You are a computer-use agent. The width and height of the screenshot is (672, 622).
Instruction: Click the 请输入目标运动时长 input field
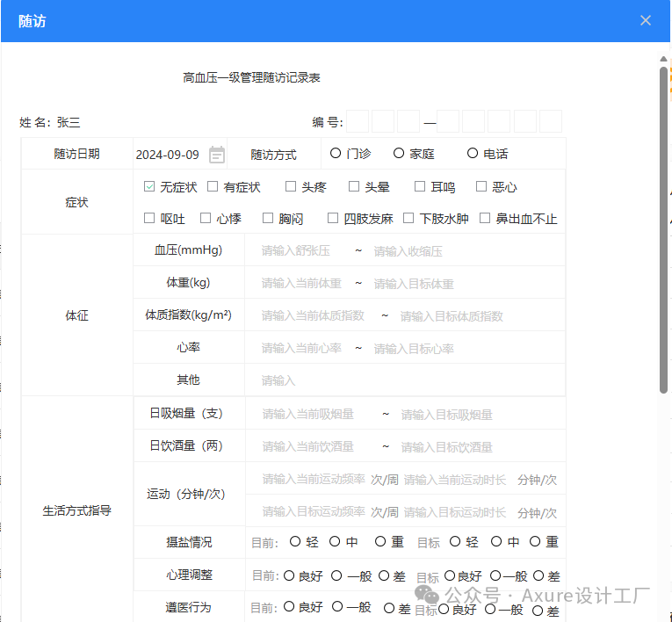pyautogui.click(x=455, y=512)
